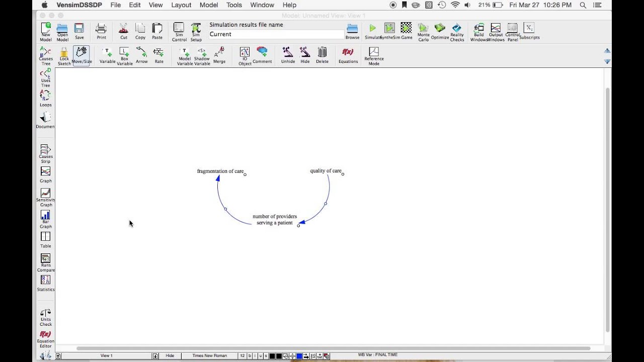Open the Causes Strip graph tool
644x362 pixels.
click(46, 154)
